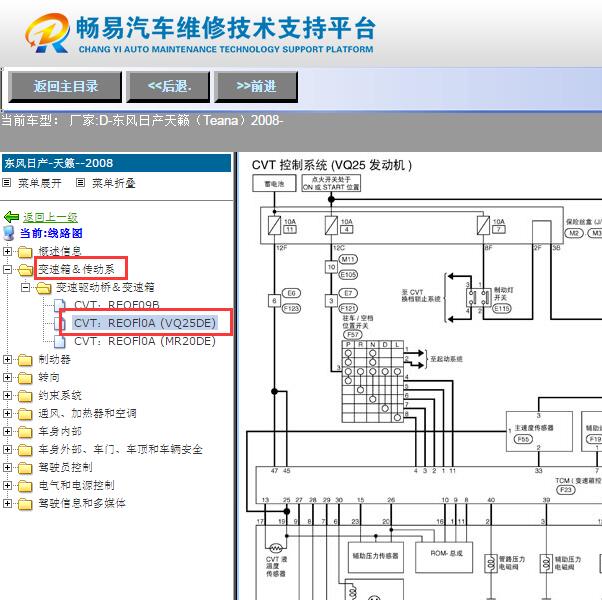
Task: Click the 当前:线路图 label
Action: 51,233
